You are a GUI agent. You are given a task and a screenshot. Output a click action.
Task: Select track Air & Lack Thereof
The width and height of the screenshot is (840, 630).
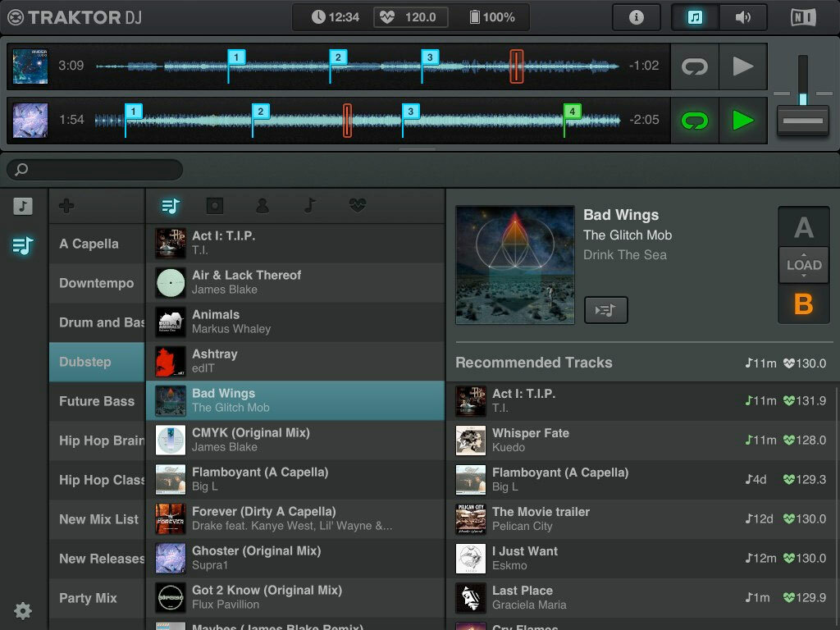[x=295, y=282]
